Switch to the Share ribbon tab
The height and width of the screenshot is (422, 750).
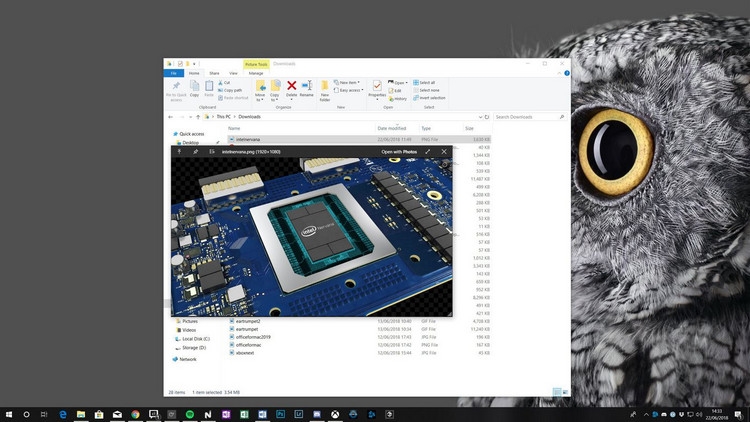[214, 73]
